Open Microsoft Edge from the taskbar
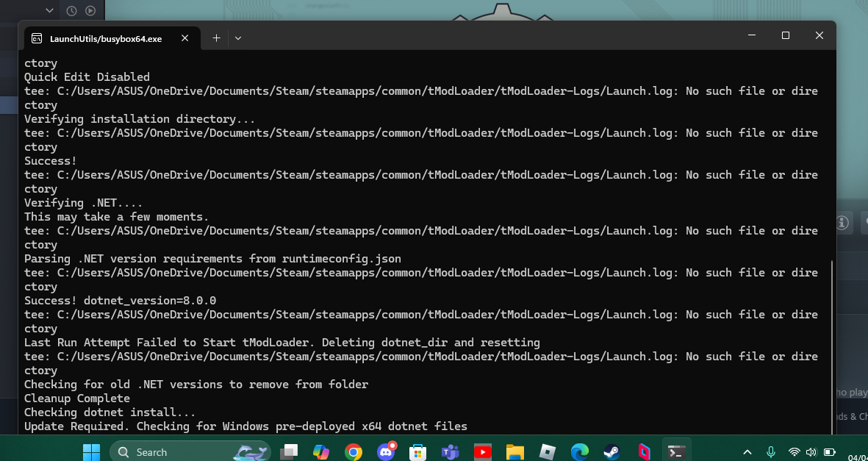The width and height of the screenshot is (868, 461). 580,451
